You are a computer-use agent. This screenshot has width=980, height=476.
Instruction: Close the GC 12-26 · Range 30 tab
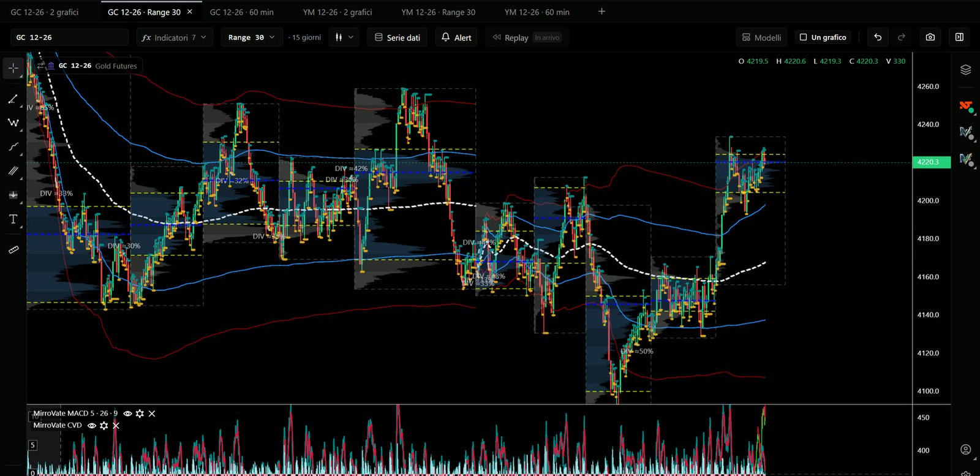[x=190, y=12]
